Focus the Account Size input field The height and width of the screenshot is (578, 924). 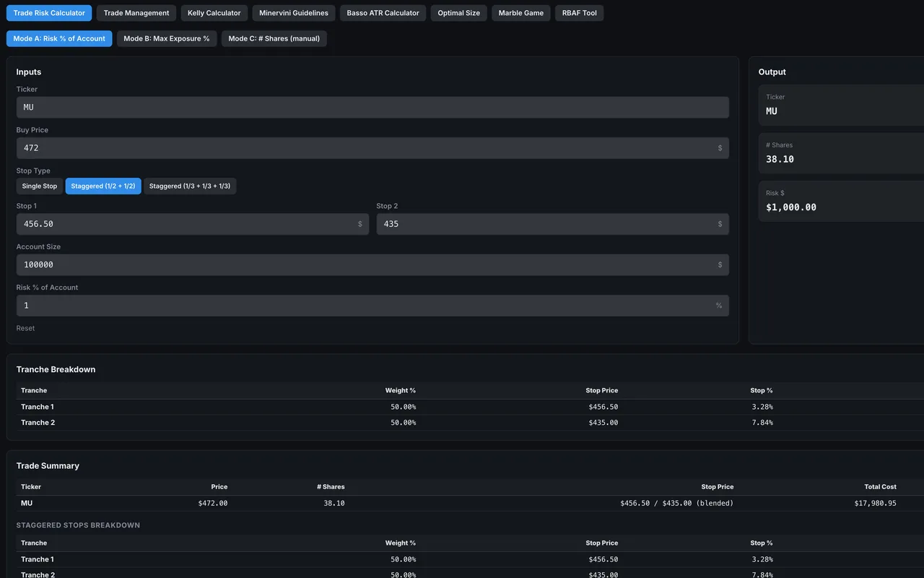372,264
